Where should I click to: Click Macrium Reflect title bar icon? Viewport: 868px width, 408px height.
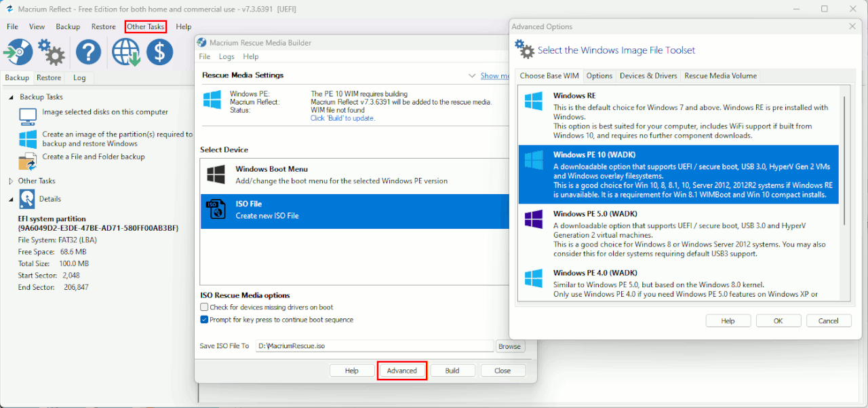[x=9, y=9]
